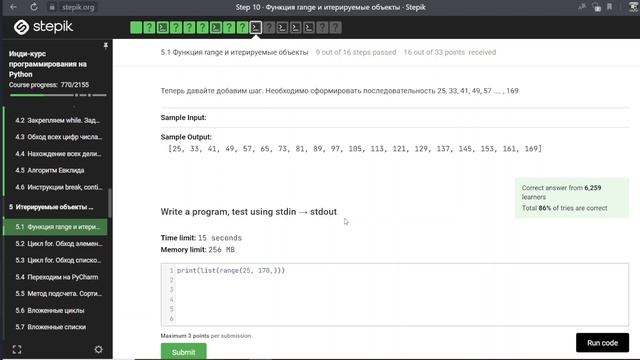Click the read-aloud icon in browser bar
Image resolution: width=640 pixels, height=360 pixels.
pyautogui.click(x=582, y=7)
